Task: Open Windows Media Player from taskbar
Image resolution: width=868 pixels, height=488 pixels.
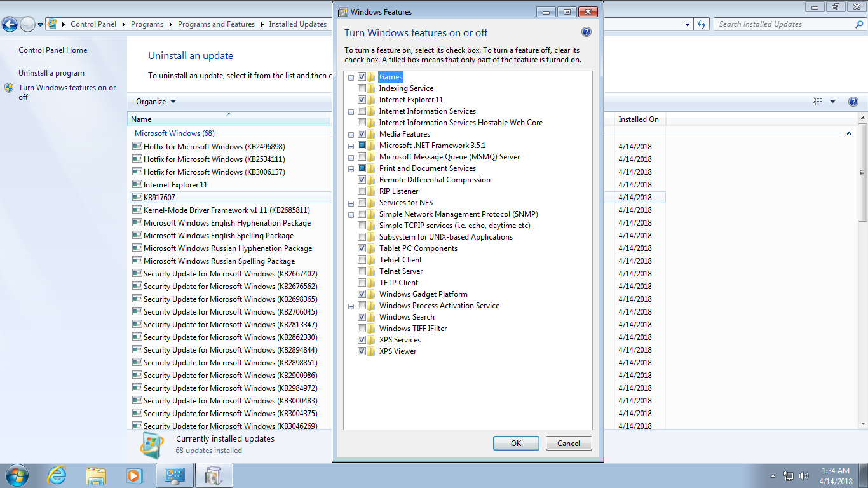Action: tap(134, 475)
